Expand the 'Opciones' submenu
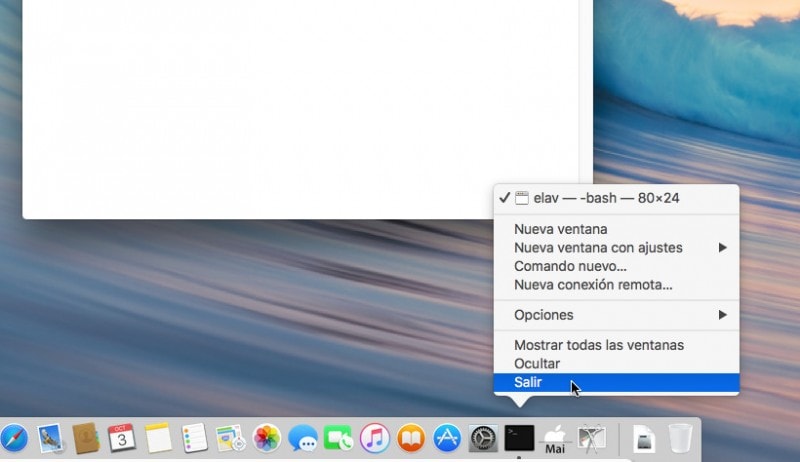The height and width of the screenshot is (462, 800). 616,315
